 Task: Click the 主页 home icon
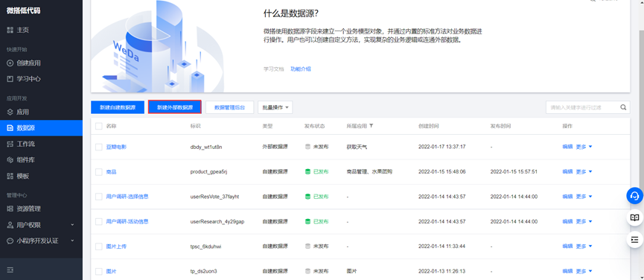tap(10, 30)
